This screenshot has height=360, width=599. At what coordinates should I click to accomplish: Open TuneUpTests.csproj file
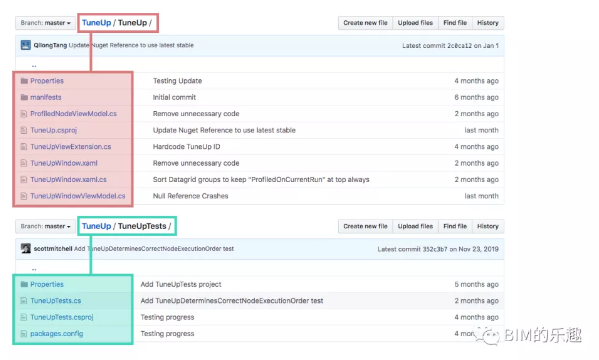pyautogui.click(x=62, y=317)
